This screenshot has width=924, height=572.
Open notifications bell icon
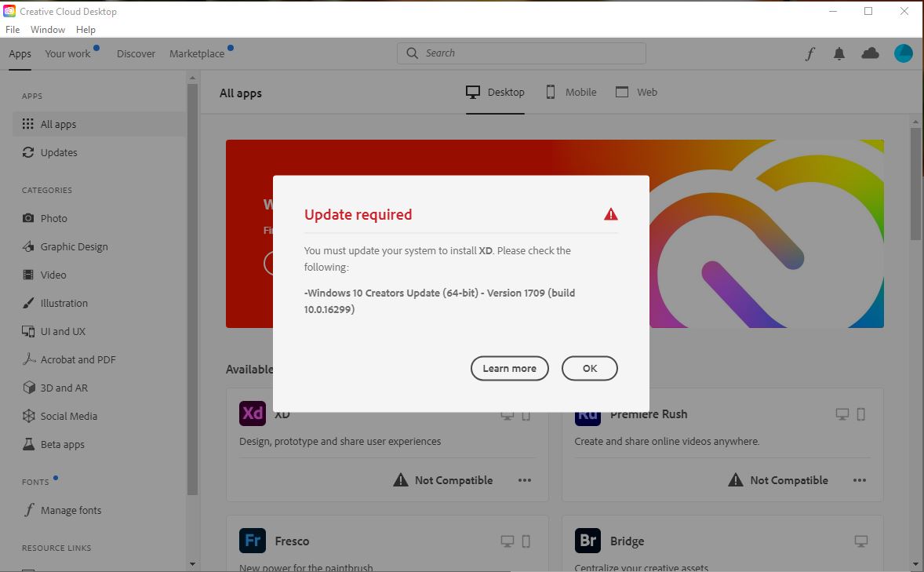point(839,53)
